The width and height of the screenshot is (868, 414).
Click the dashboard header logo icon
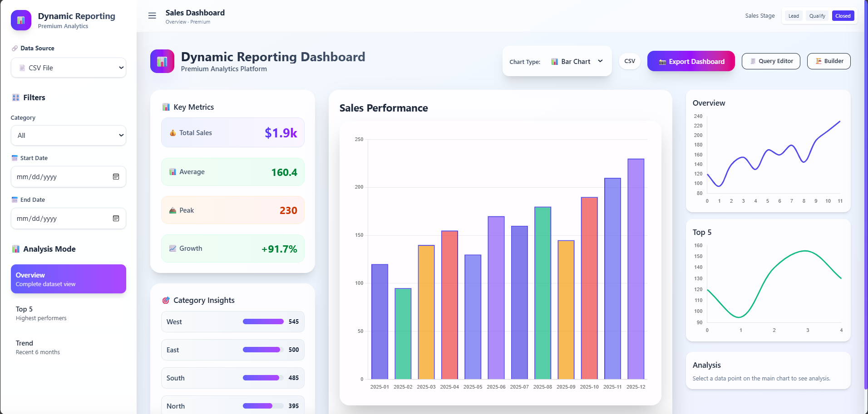click(162, 61)
